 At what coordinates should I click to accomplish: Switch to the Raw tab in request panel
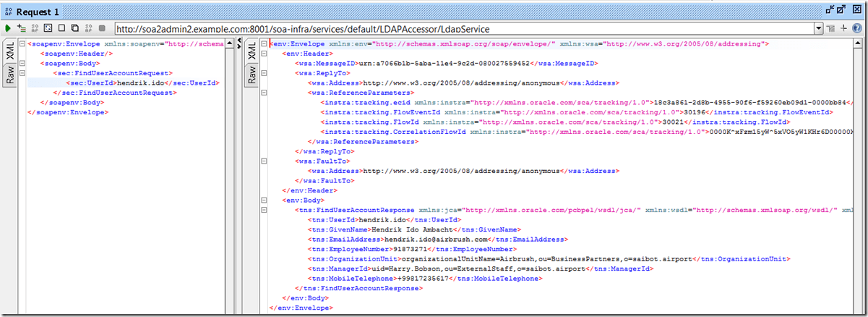coord(10,75)
